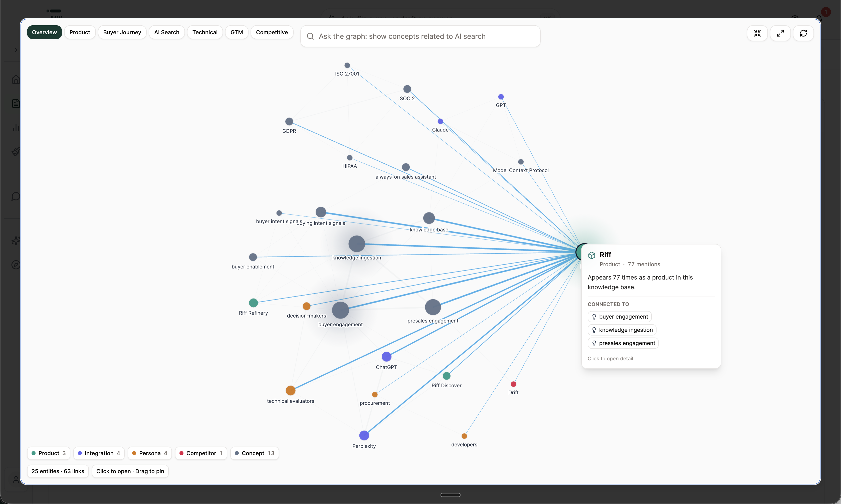Click the 'Click to open detail' text
This screenshot has width=841, height=504.
pyautogui.click(x=610, y=359)
